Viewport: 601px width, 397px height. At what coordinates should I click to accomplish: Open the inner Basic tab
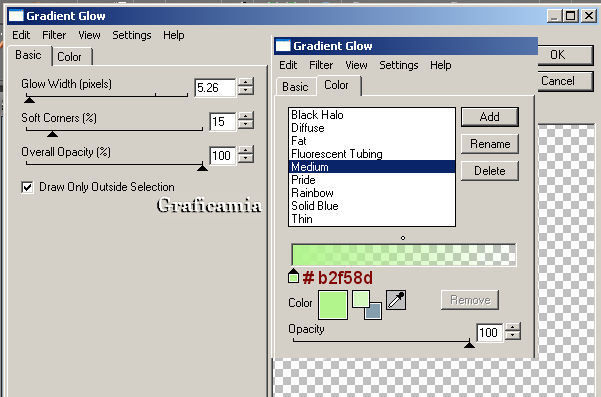(295, 87)
